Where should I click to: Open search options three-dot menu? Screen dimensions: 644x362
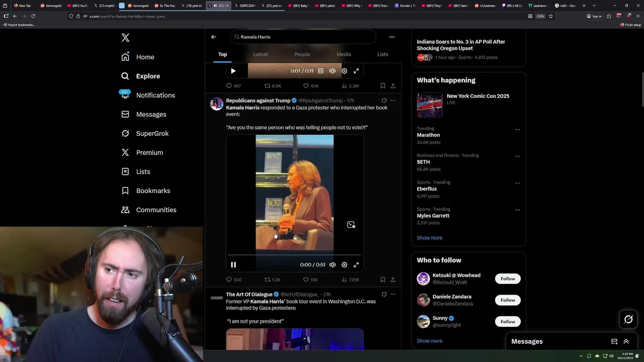[x=392, y=37]
